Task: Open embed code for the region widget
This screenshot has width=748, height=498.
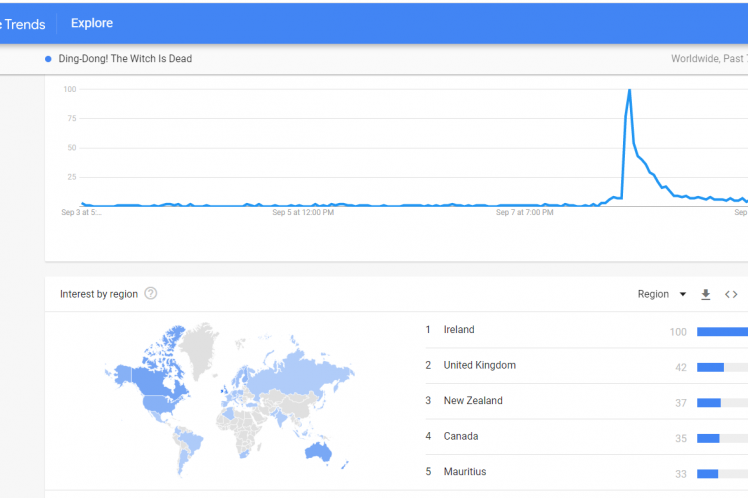Action: [731, 294]
